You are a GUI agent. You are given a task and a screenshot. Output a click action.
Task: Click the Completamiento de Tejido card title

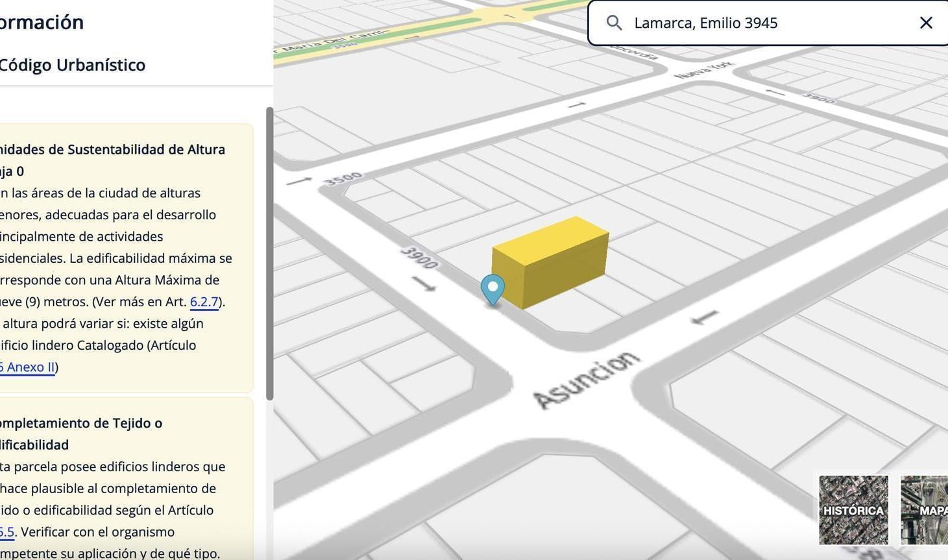[80, 434]
